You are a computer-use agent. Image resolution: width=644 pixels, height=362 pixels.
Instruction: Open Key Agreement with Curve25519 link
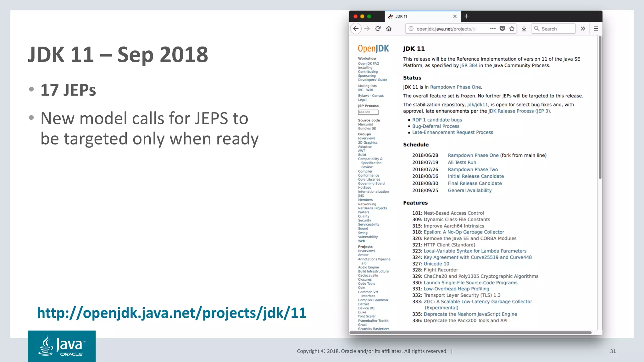point(478,257)
